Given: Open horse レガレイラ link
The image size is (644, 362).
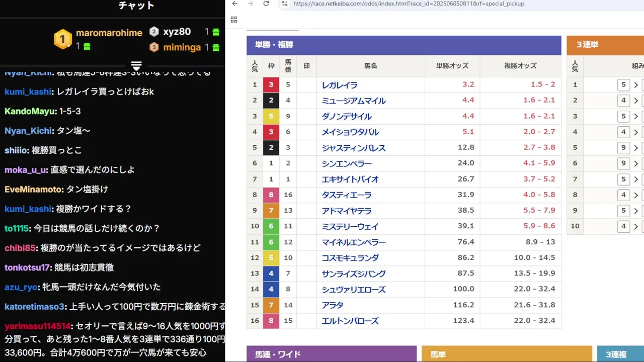Looking at the screenshot, I should (x=340, y=85).
